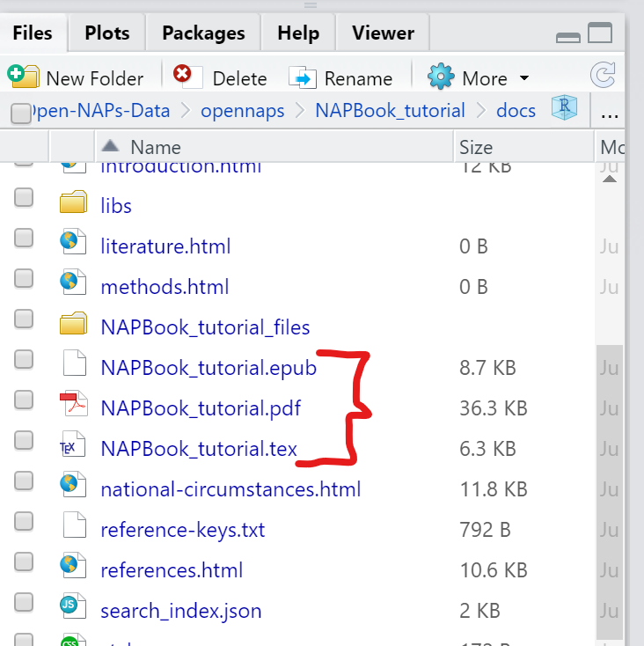Click the scrollbar up arrow in file list

(610, 179)
